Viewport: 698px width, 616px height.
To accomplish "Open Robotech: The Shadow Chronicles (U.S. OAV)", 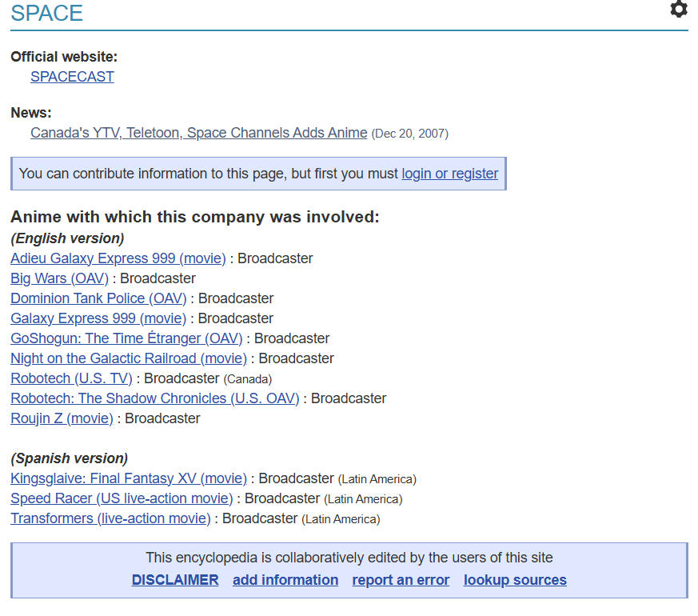I will pyautogui.click(x=154, y=398).
